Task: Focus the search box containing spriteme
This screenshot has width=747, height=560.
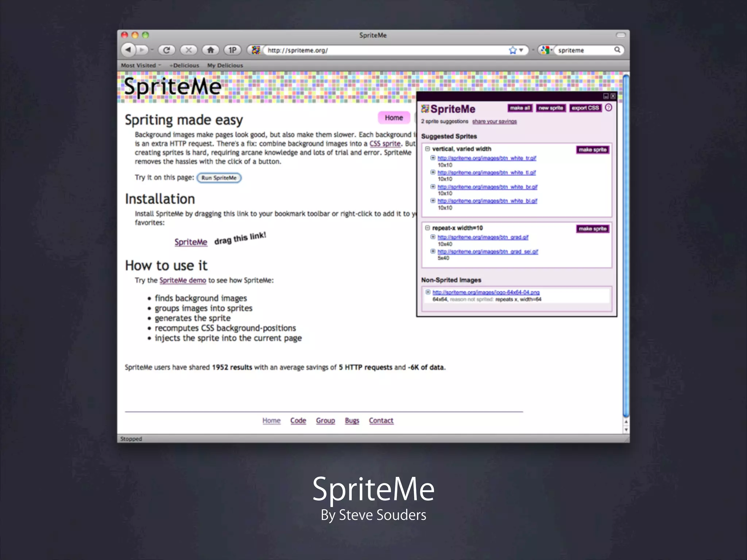Action: 584,50
